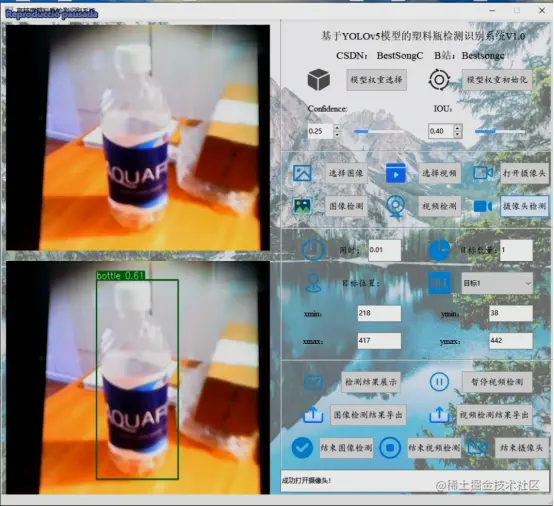
Task: Click the Confidence slider track
Action: pos(379,131)
